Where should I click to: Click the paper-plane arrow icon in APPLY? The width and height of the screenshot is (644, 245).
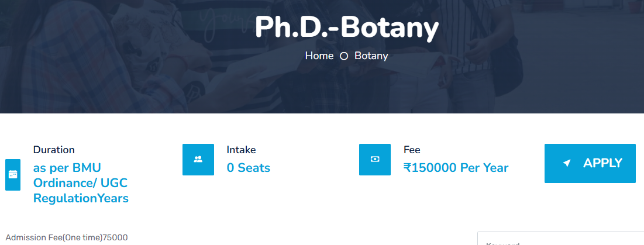(566, 163)
